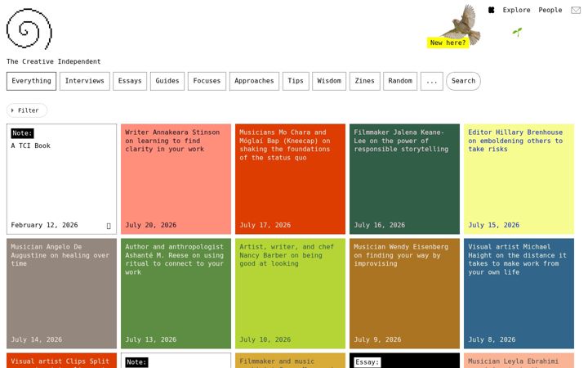Image resolution: width=588 pixels, height=368 pixels.
Task: Open the Michael Haight visual artist card
Action: 519,294
